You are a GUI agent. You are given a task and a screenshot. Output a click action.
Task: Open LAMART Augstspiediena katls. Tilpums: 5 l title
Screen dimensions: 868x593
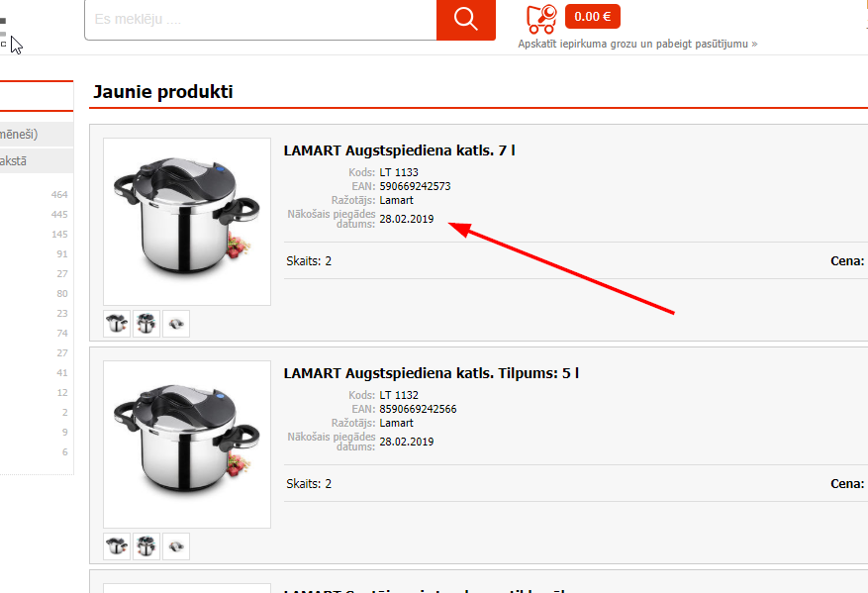click(x=432, y=373)
